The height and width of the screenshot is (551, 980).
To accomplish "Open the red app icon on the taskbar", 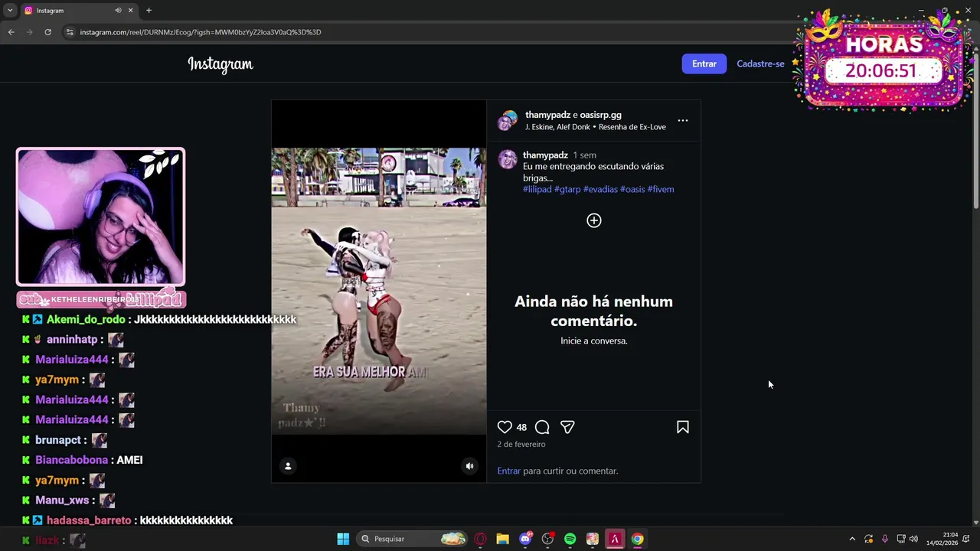I will point(614,539).
